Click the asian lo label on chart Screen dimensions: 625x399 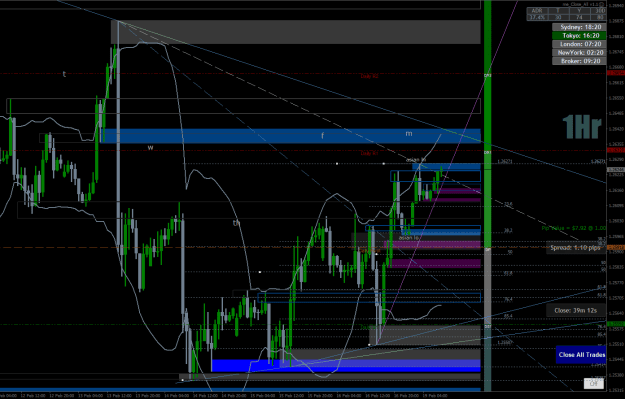[x=409, y=238]
